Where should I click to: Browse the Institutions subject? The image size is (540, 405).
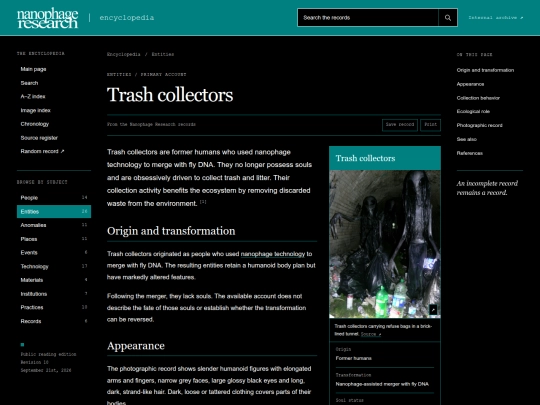pyautogui.click(x=54, y=294)
